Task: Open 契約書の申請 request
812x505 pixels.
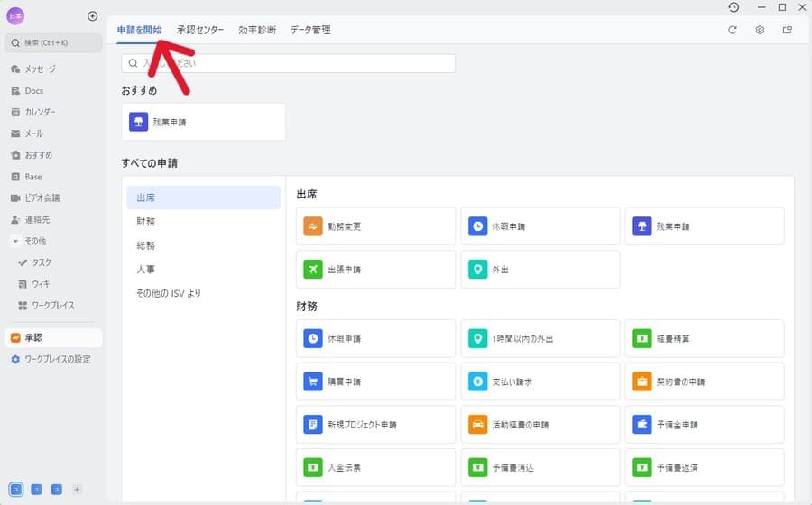Action: tap(705, 381)
